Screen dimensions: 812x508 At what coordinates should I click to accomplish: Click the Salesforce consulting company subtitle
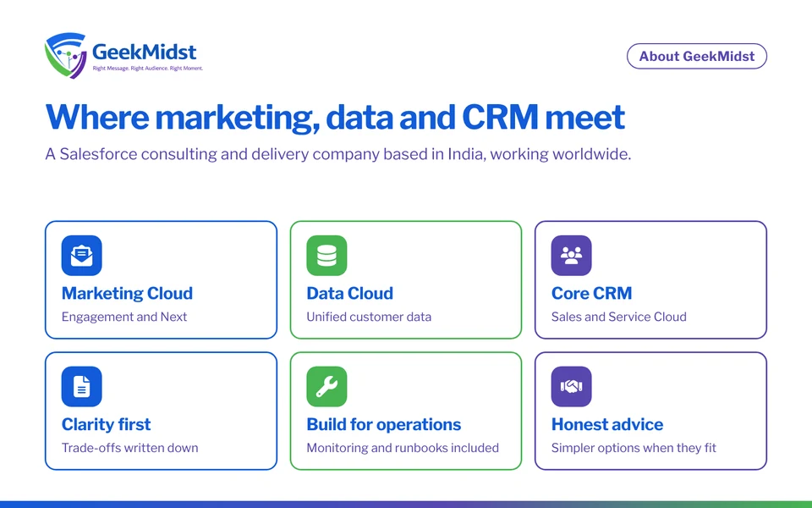coord(338,154)
